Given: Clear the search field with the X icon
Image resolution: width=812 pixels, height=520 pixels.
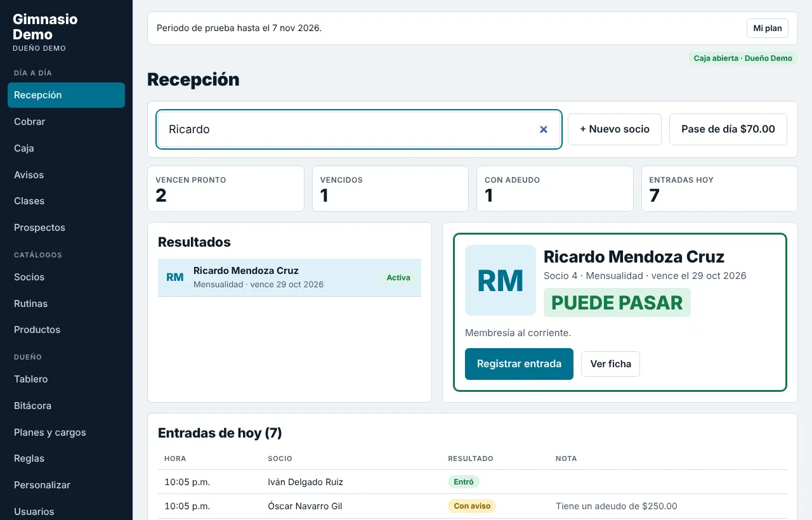Looking at the screenshot, I should point(543,129).
